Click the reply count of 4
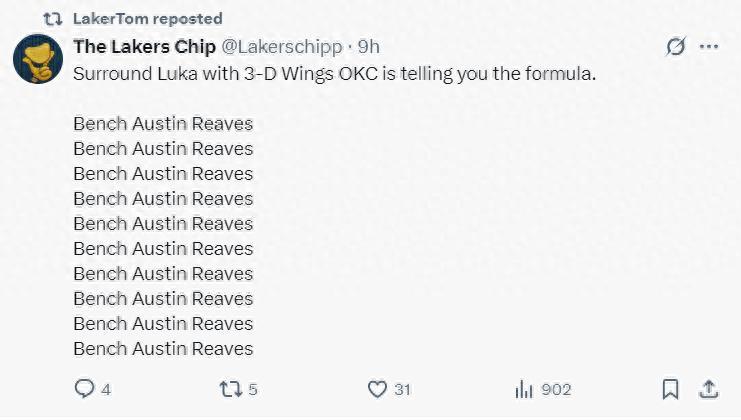This screenshot has width=741, height=420. [x=106, y=389]
